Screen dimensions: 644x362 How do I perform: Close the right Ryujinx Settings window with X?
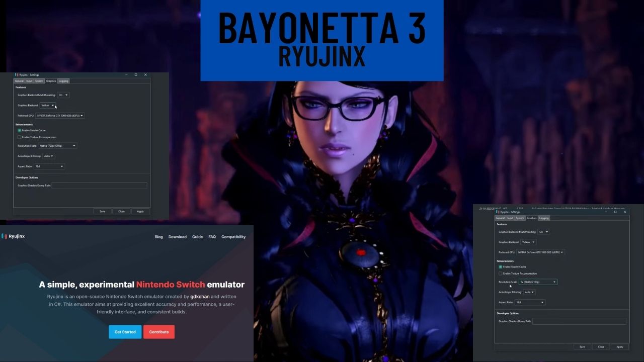(625, 212)
